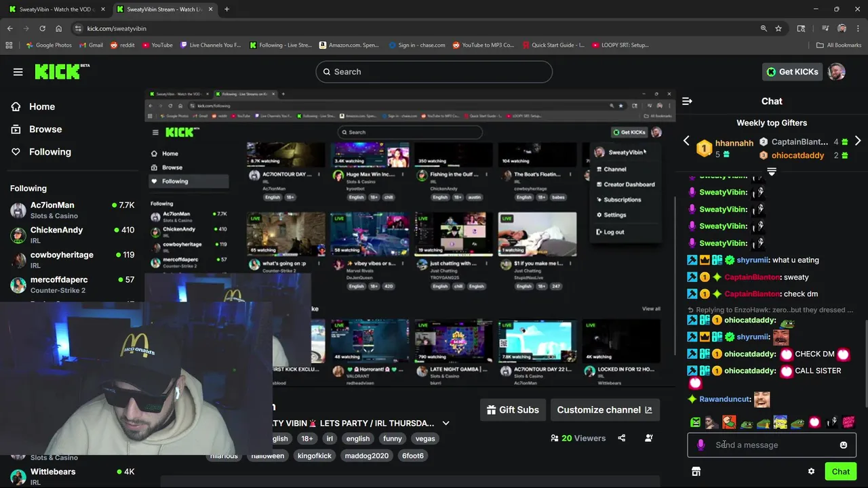
Task: Open the Gmail bookmark
Action: click(x=91, y=45)
